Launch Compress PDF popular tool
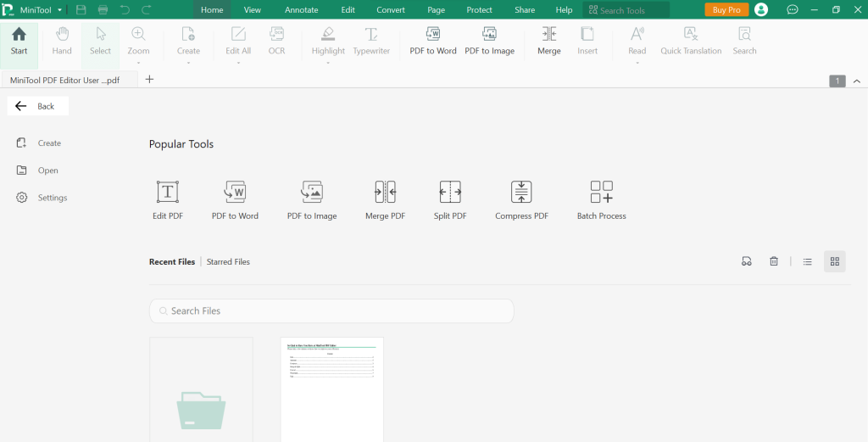This screenshot has height=442, width=868. point(521,200)
